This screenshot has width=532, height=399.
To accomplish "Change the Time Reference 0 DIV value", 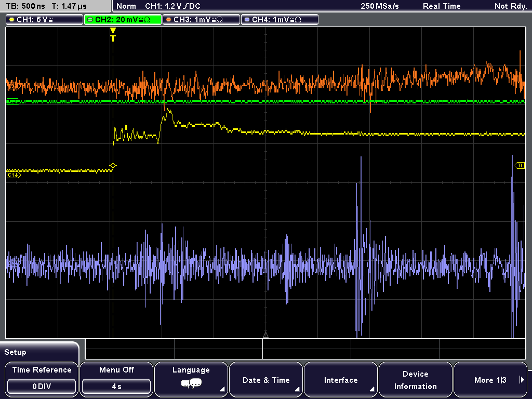I will (42, 387).
